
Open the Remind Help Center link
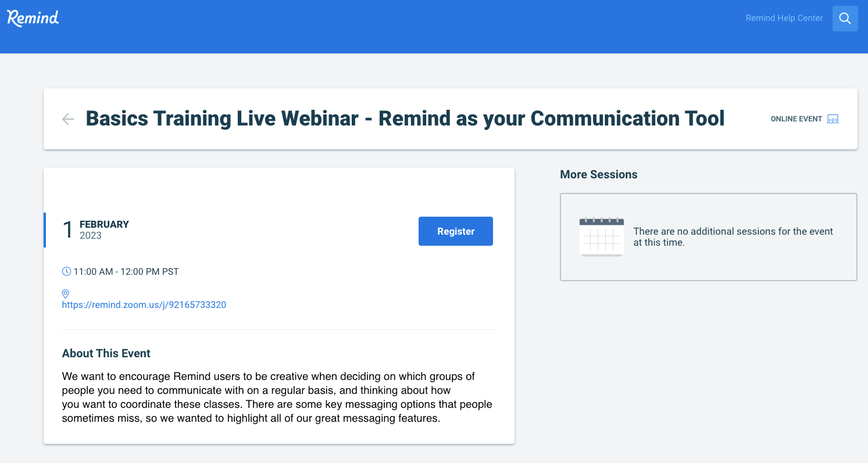click(784, 18)
